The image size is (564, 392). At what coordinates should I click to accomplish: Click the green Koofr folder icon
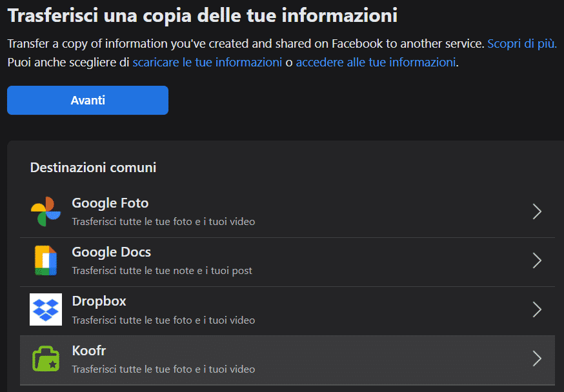coord(46,358)
